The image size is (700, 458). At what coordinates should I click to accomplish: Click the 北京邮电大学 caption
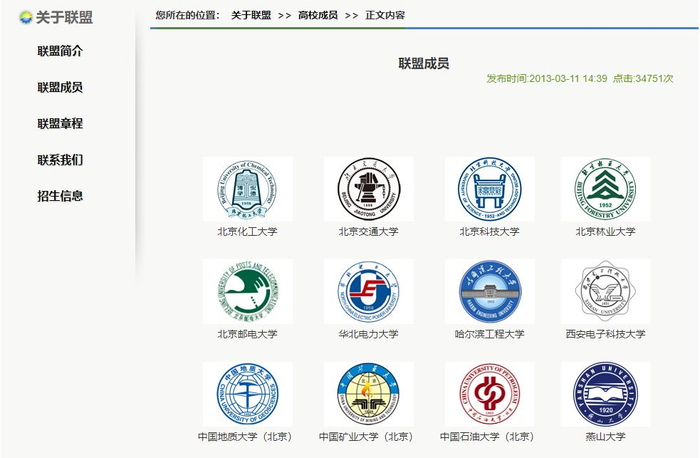[x=247, y=334]
